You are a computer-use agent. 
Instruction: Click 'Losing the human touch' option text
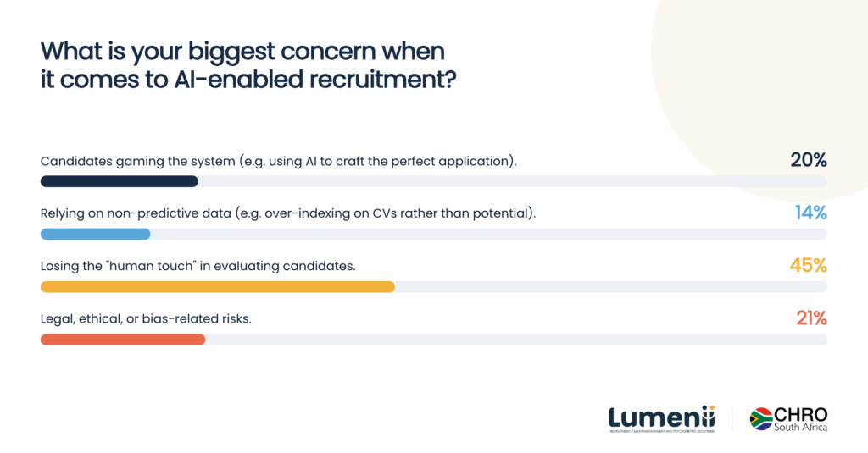tap(198, 266)
